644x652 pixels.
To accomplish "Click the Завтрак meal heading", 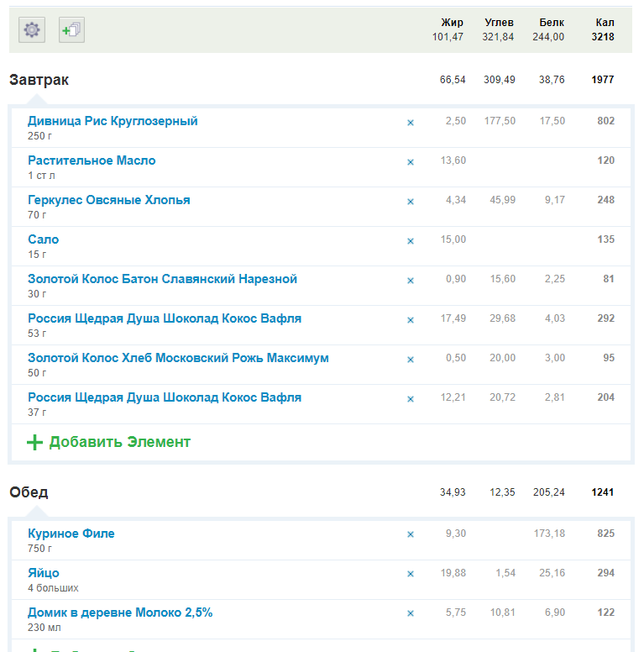I will coord(39,80).
